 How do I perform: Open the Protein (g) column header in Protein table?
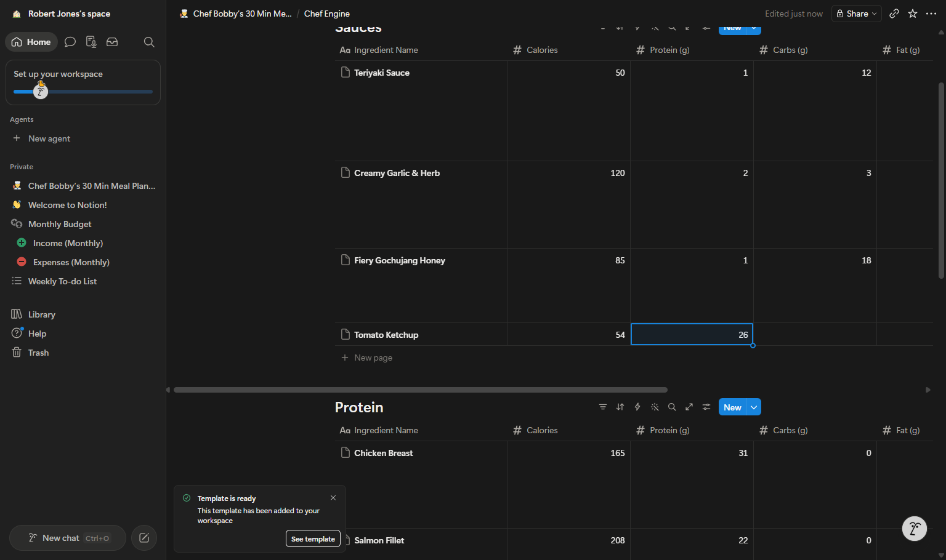pyautogui.click(x=692, y=430)
